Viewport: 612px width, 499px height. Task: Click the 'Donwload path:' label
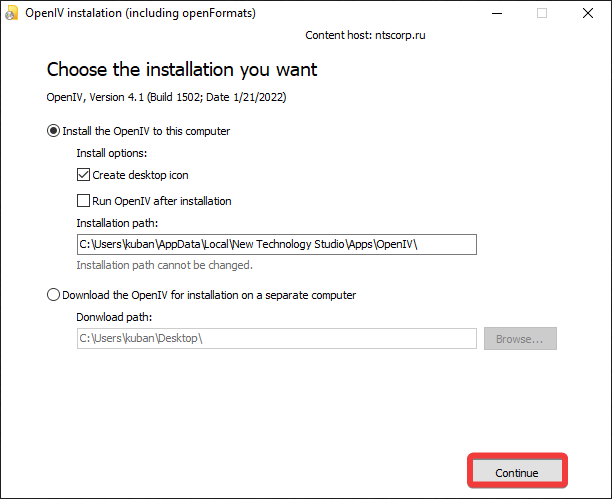tap(114, 317)
